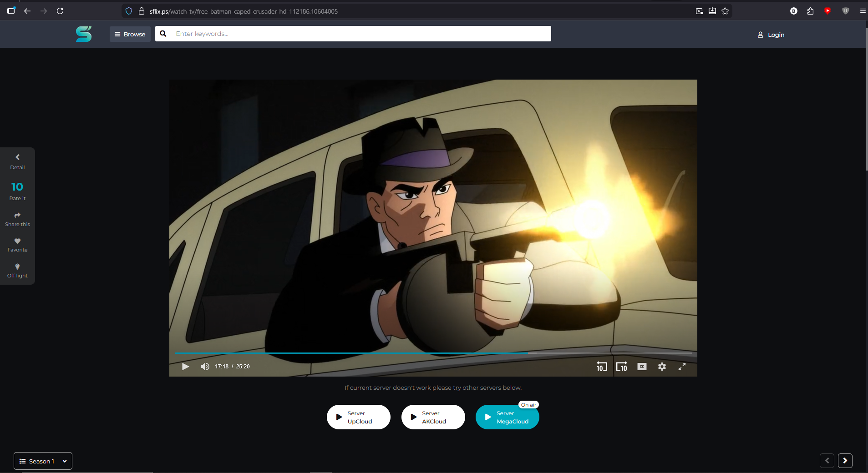Turn on the MegaCloud server
The height and width of the screenshot is (473, 868).
[507, 417]
